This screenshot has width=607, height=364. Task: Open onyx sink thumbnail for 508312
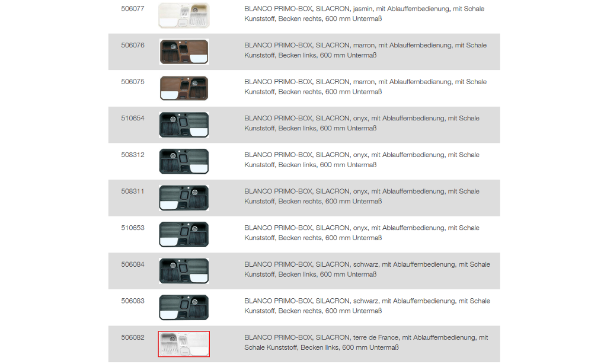point(184,161)
